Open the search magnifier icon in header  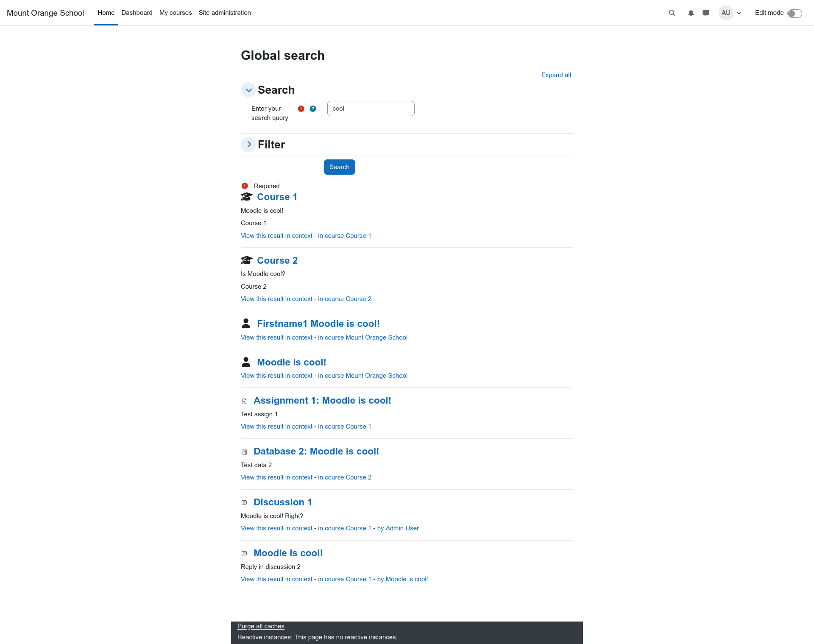[x=672, y=13]
